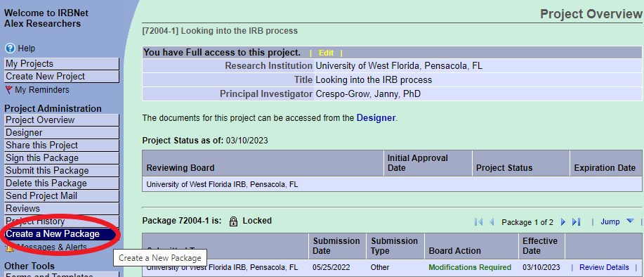
Task: Open My Projects menu item
Action: pyautogui.click(x=62, y=64)
